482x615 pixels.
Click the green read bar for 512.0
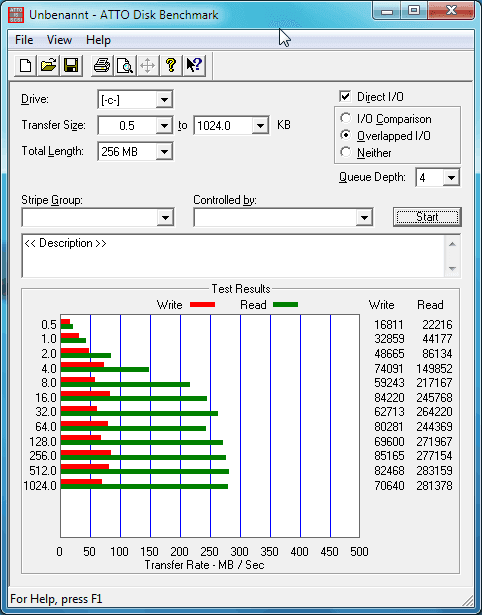[145, 472]
